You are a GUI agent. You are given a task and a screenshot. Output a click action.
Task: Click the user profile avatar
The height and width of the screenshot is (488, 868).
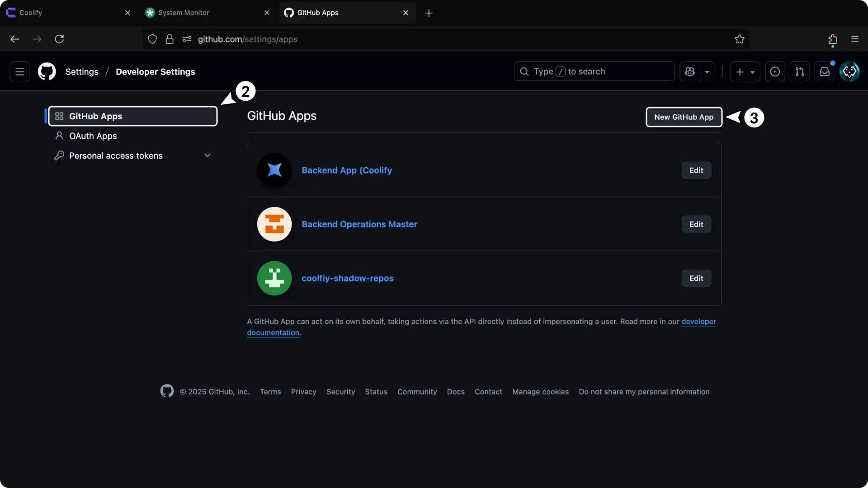[x=849, y=71]
